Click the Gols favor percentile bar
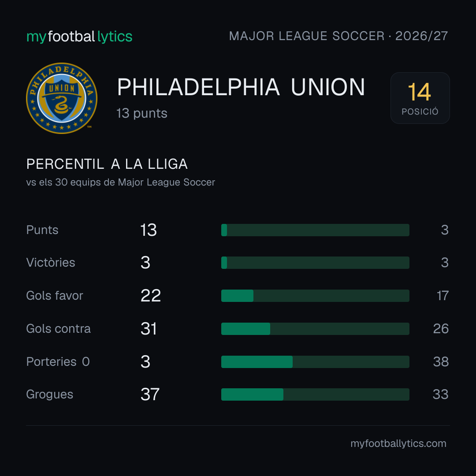The image size is (476, 476). (x=315, y=296)
